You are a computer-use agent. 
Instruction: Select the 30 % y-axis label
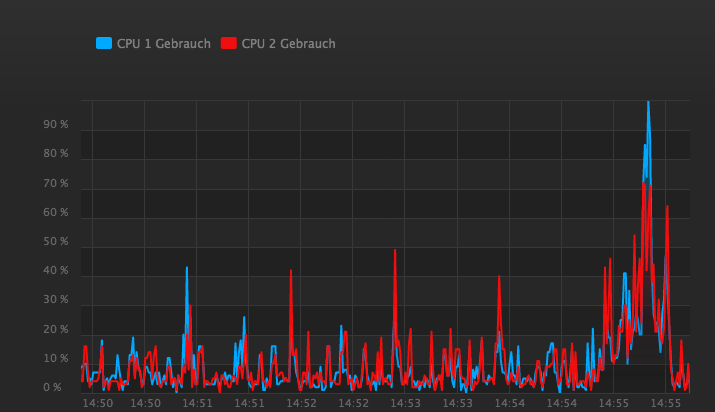[56, 300]
